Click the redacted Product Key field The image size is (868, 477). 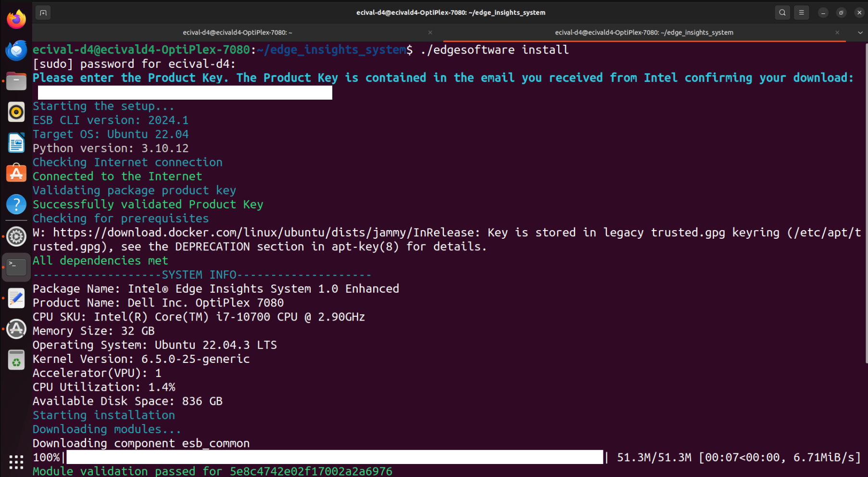click(x=185, y=92)
